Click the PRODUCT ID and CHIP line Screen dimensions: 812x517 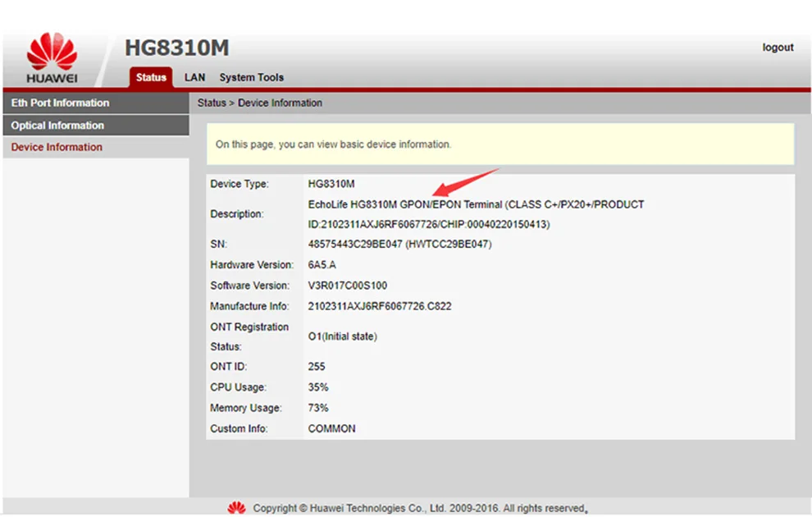429,224
